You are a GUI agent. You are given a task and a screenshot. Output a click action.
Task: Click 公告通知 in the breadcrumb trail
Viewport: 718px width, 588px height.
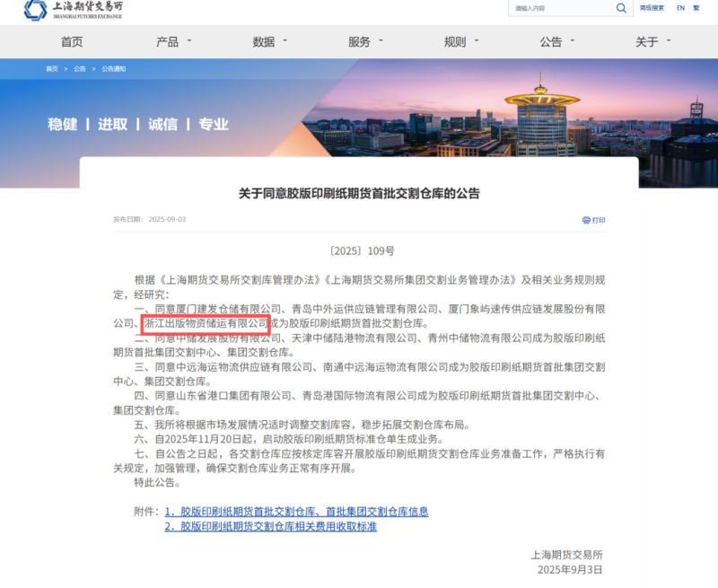pyautogui.click(x=113, y=69)
